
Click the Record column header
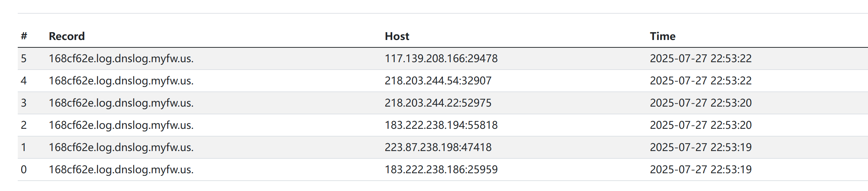click(x=67, y=36)
